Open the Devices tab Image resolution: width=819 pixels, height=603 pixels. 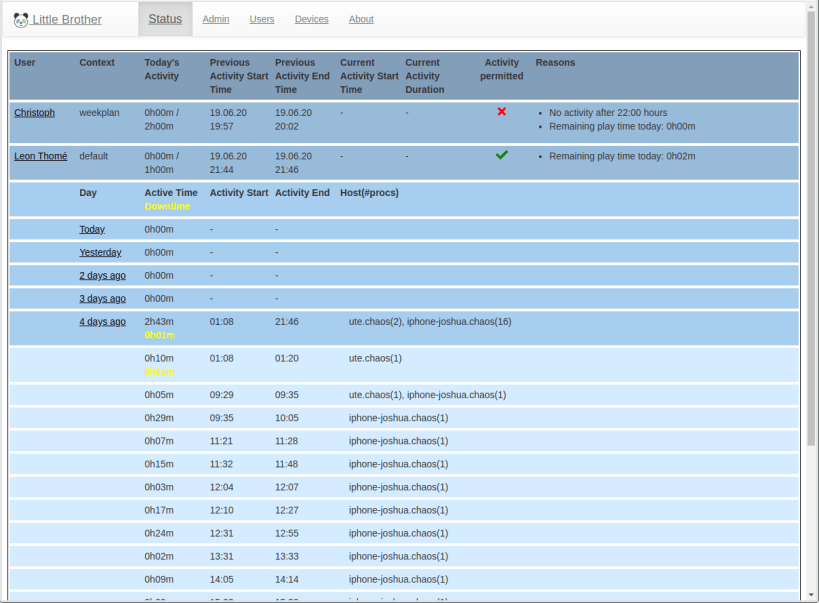(311, 19)
